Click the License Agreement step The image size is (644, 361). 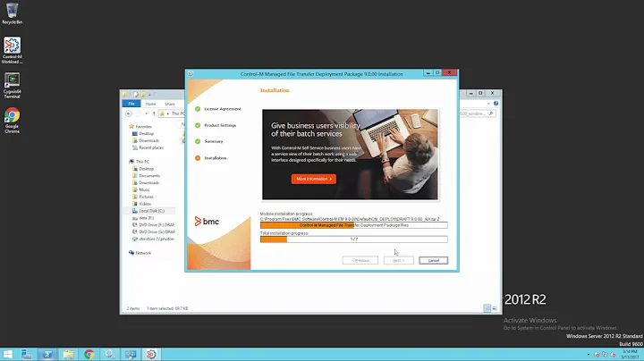point(222,109)
